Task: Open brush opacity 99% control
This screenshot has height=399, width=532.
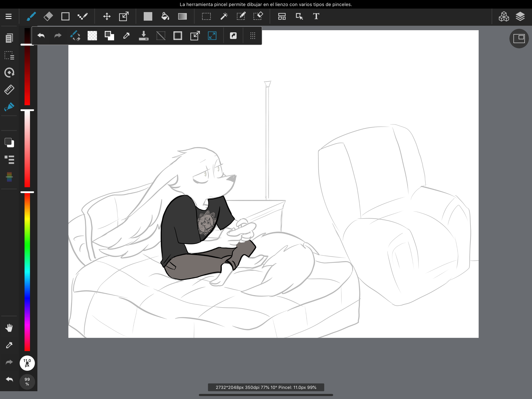Action: coord(27,381)
